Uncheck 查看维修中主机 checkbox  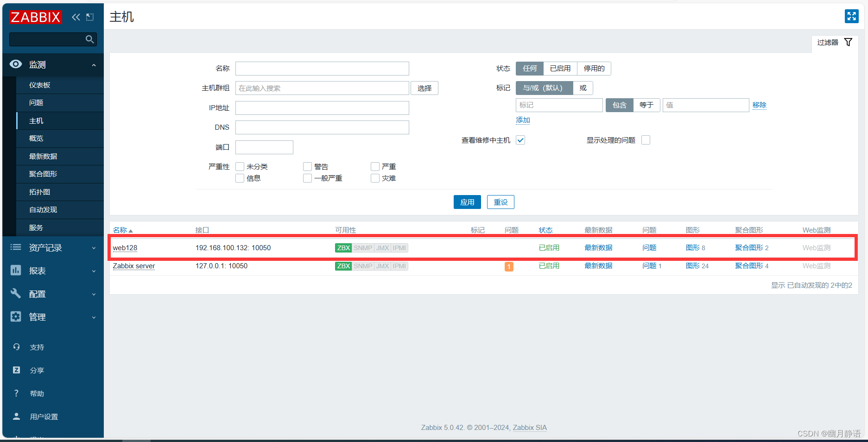pyautogui.click(x=520, y=140)
